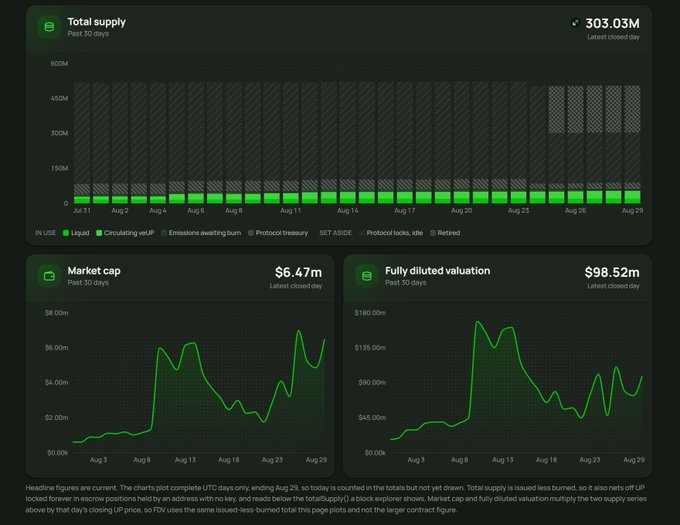Click the $6.00m market cap axis label
This screenshot has width=680, height=525.
(x=56, y=348)
